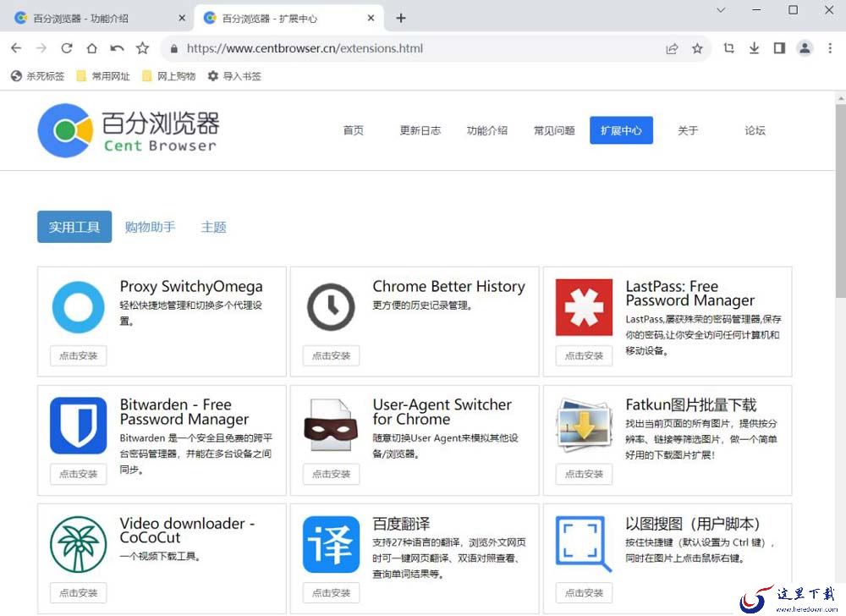Install Fatkun图片批量下载 via 点击安装
The height and width of the screenshot is (616, 846).
[584, 474]
